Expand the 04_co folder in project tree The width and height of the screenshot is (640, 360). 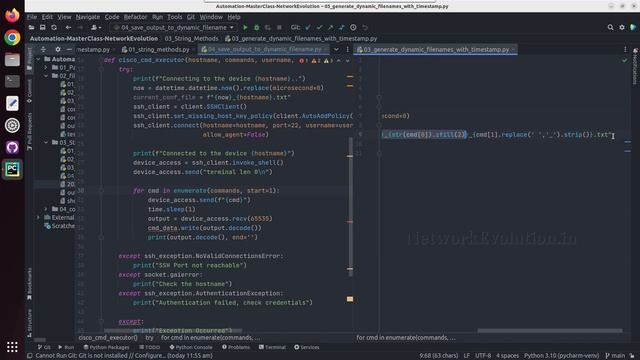[46, 209]
